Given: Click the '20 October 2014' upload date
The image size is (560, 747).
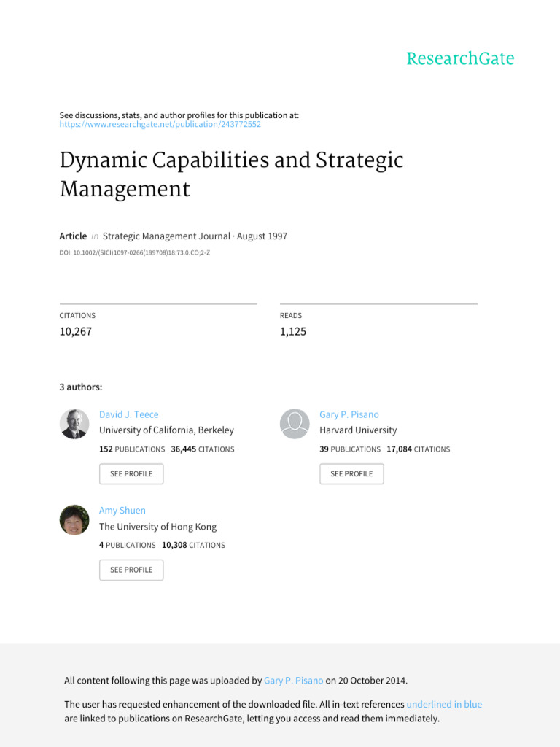Looking at the screenshot, I should (372, 681).
